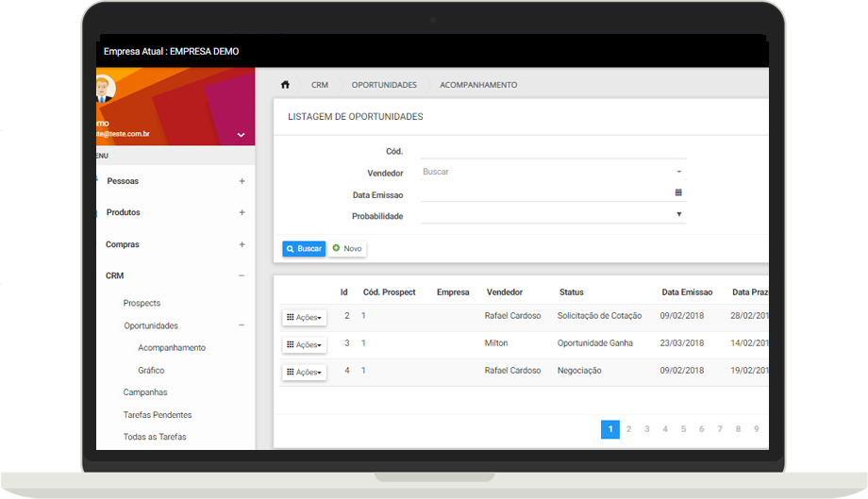Select CRM in the sidebar menu
This screenshot has height=499, width=868.
tap(114, 275)
